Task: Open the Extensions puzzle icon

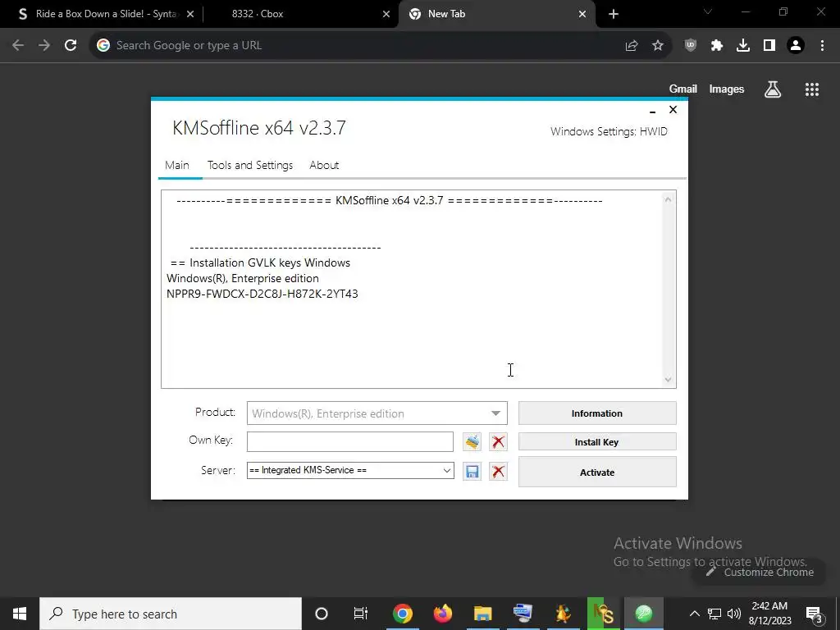Action: click(x=717, y=46)
